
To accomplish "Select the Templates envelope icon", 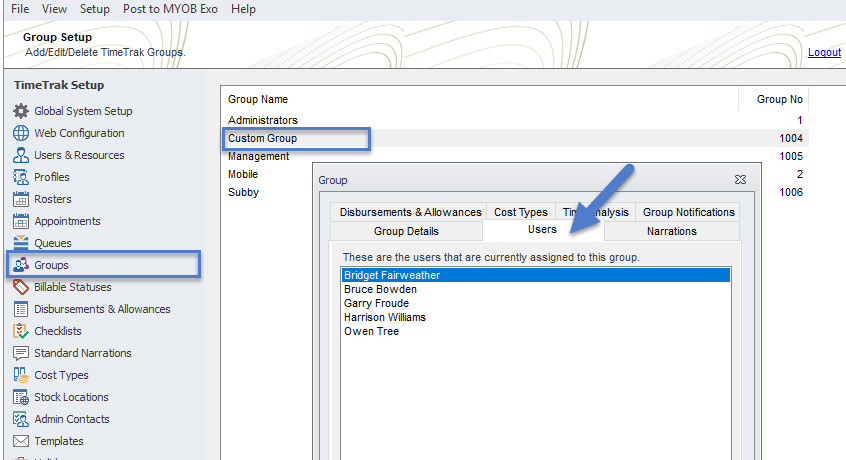I will click(x=20, y=441).
